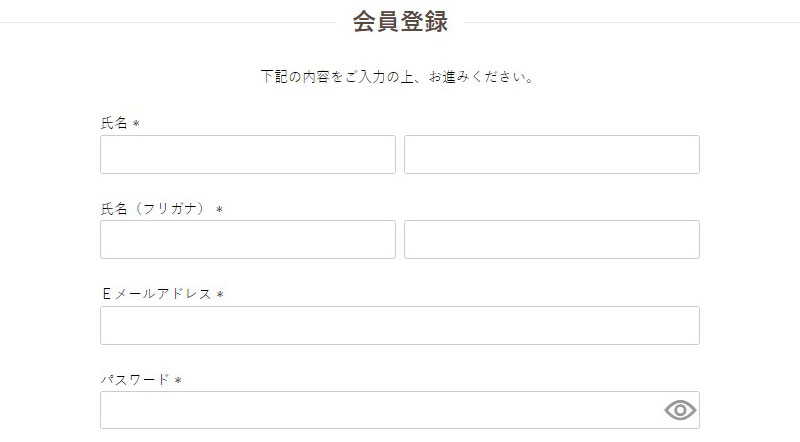Screen dimensions: 800x442
Task: Click the 氏名 field label
Action: pos(114,123)
